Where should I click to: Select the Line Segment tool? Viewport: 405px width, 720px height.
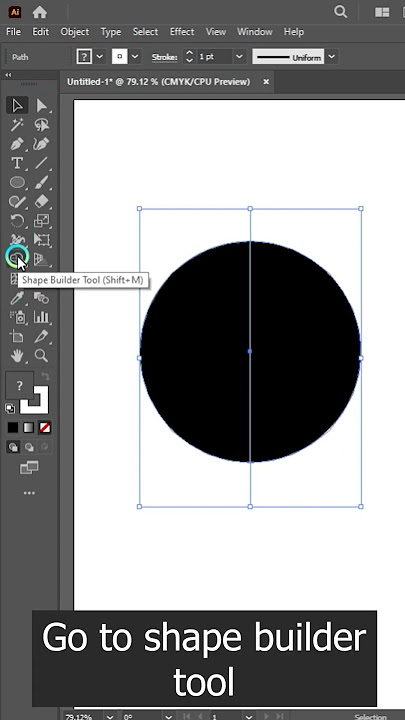[42, 163]
